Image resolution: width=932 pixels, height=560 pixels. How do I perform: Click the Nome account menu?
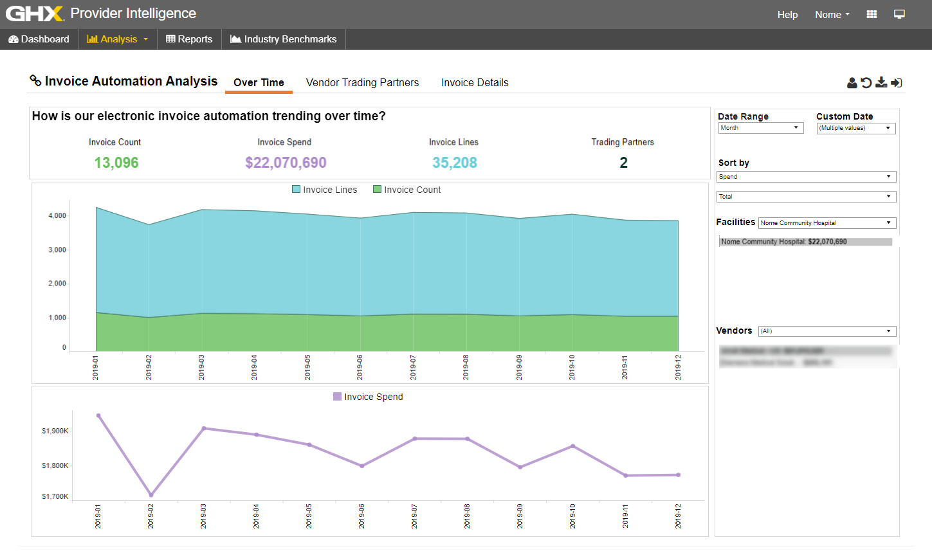point(832,14)
